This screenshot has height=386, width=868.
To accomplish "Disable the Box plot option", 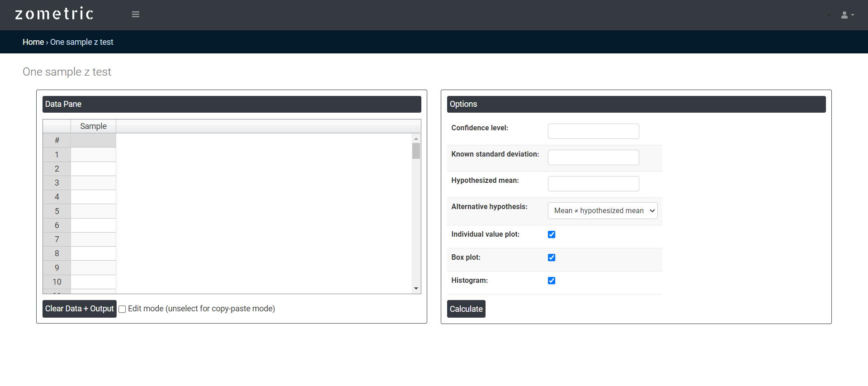I will [x=552, y=257].
